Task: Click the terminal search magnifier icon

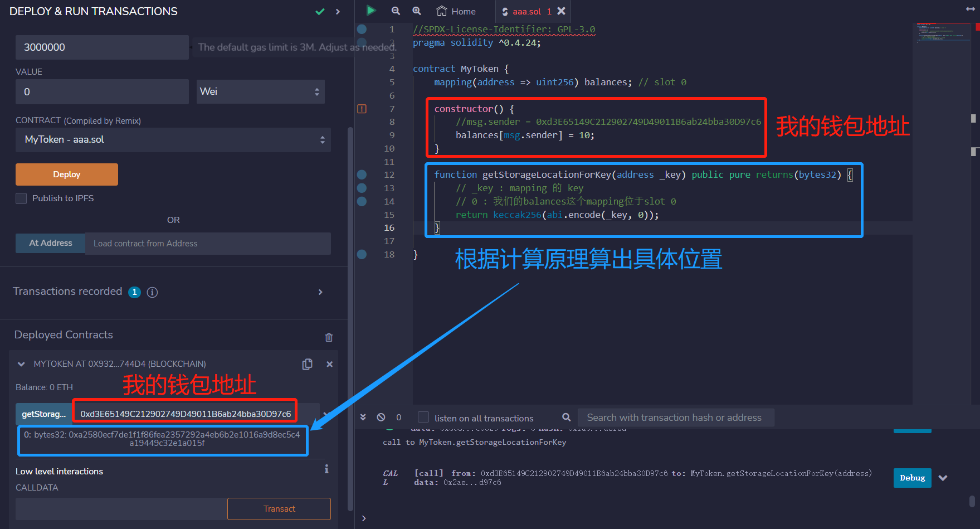Action: pyautogui.click(x=567, y=417)
